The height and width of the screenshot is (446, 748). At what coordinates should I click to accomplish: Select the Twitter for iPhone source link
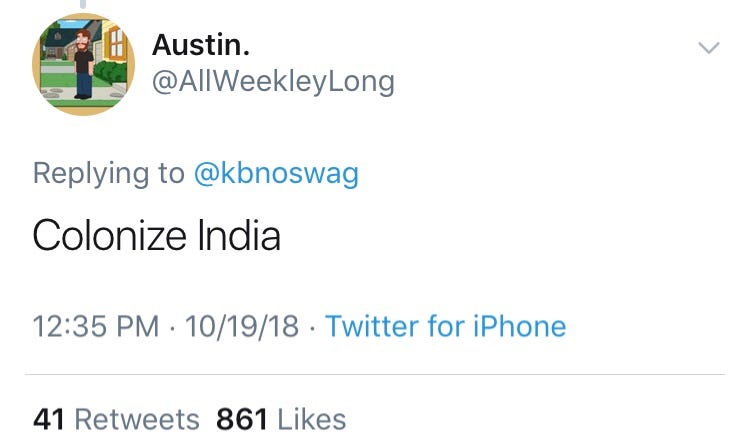click(446, 326)
